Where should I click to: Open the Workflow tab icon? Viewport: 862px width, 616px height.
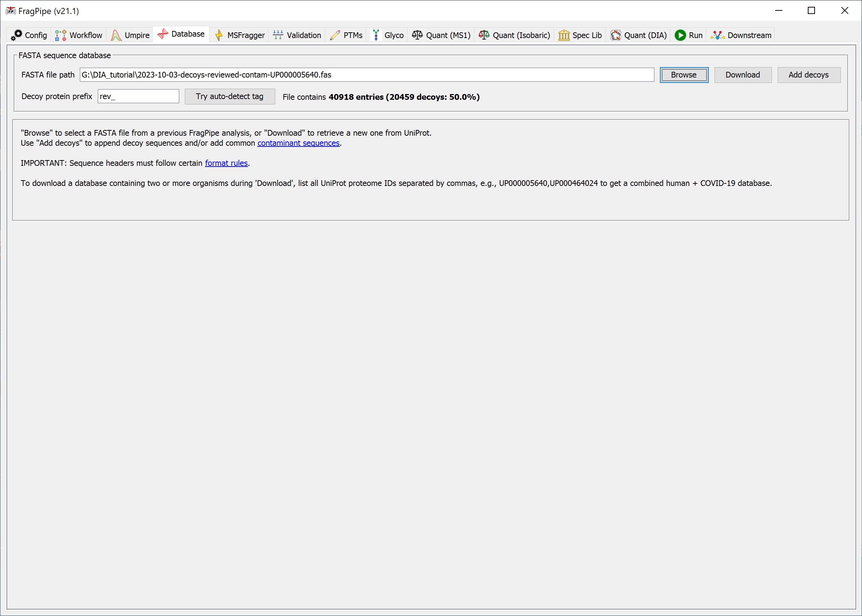pyautogui.click(x=61, y=35)
